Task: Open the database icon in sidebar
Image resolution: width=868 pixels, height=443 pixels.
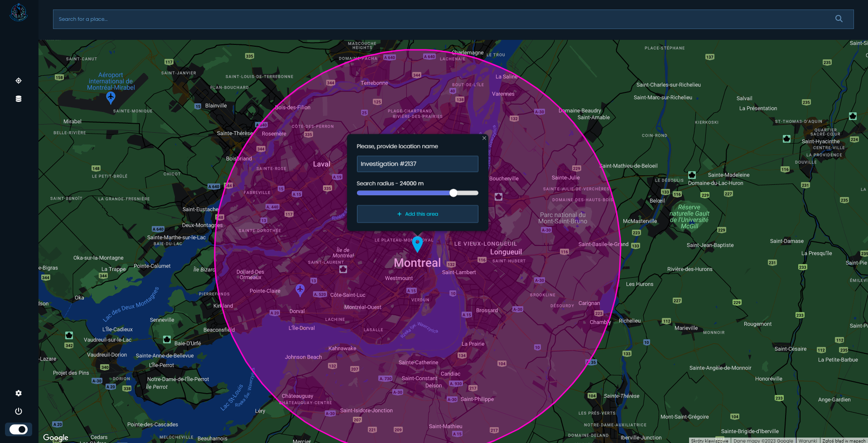Action: (19, 99)
